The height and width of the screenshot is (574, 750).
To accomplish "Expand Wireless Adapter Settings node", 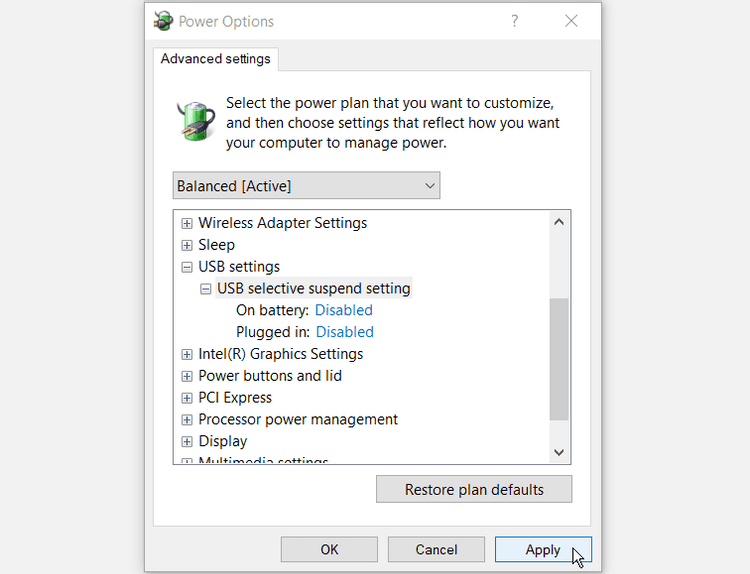I will coord(187,223).
